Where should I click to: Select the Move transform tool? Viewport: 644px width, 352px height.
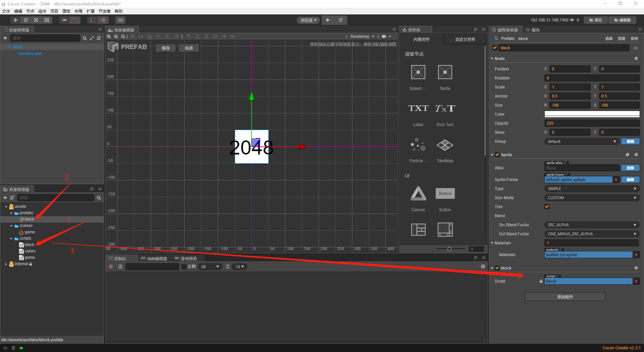pos(15,20)
